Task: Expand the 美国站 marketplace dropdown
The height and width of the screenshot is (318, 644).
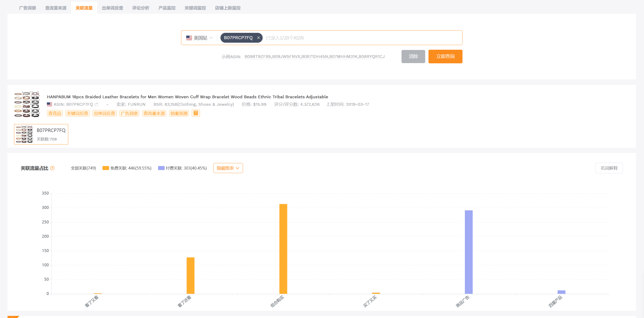Action: 200,38
